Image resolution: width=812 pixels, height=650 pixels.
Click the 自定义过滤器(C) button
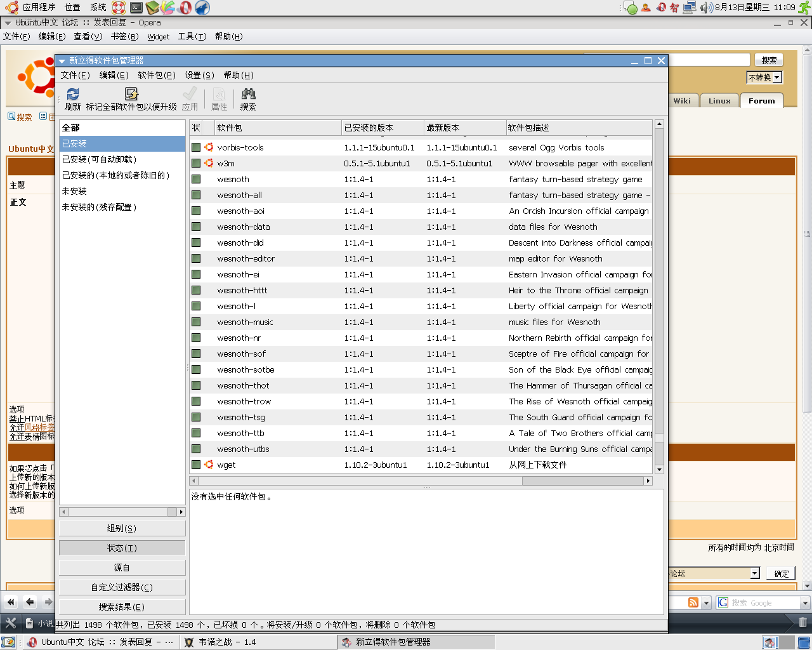tap(122, 587)
